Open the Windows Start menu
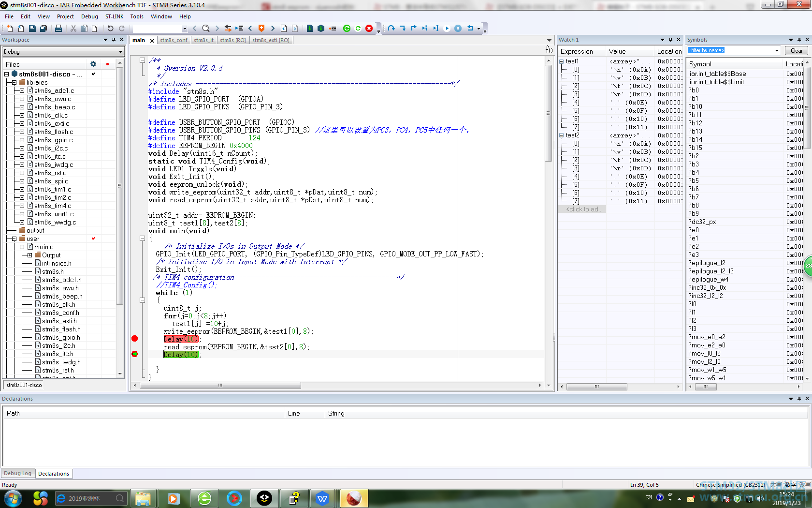The image size is (812, 508). point(13,498)
